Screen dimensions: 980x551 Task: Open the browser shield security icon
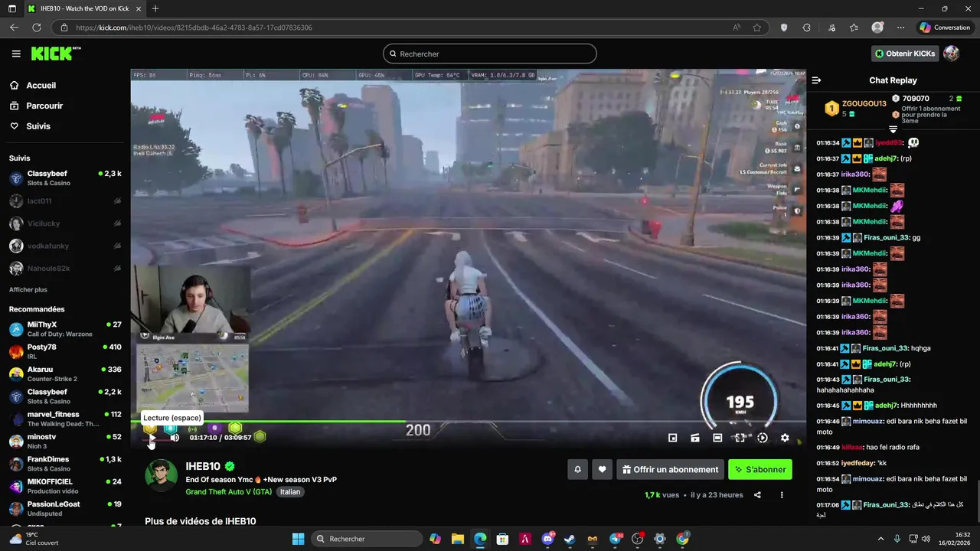coord(784,28)
